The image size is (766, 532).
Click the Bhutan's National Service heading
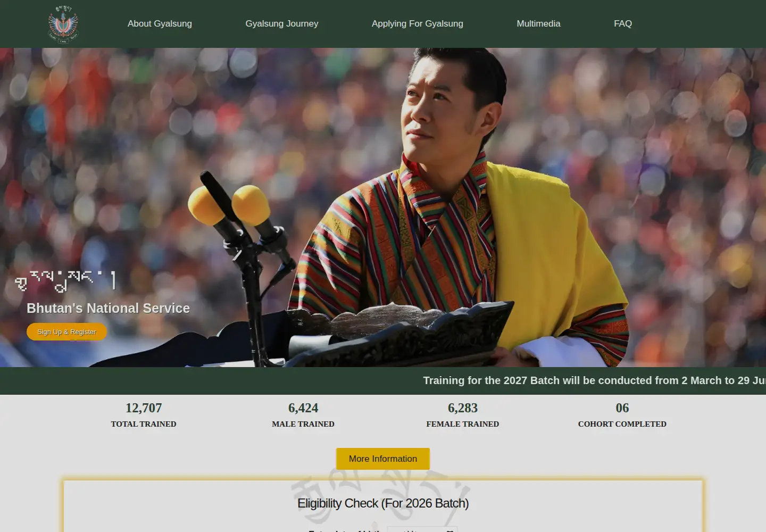(x=109, y=308)
